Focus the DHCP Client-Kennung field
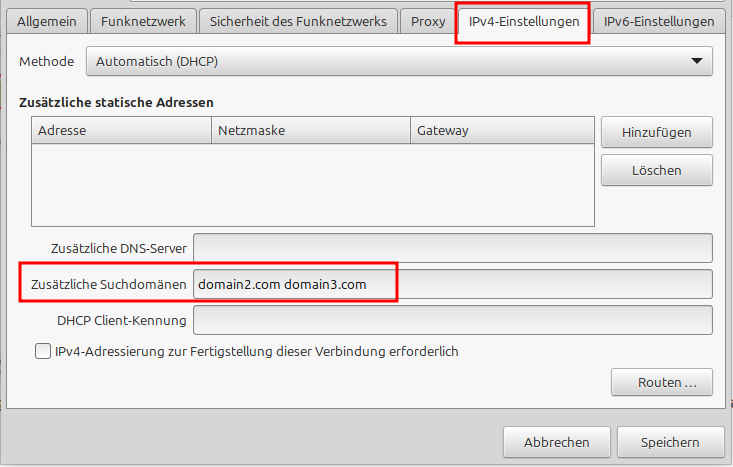Viewport: 733px width, 467px height. click(x=452, y=321)
